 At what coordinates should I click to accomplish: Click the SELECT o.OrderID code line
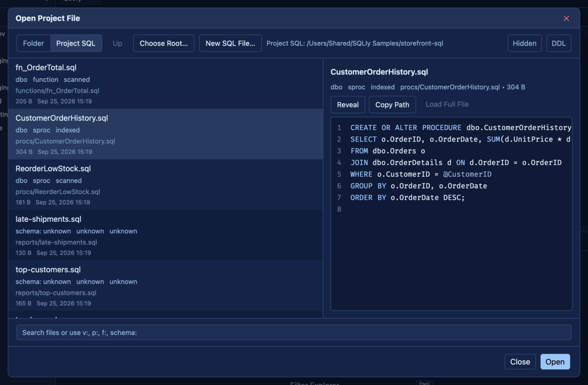460,139
